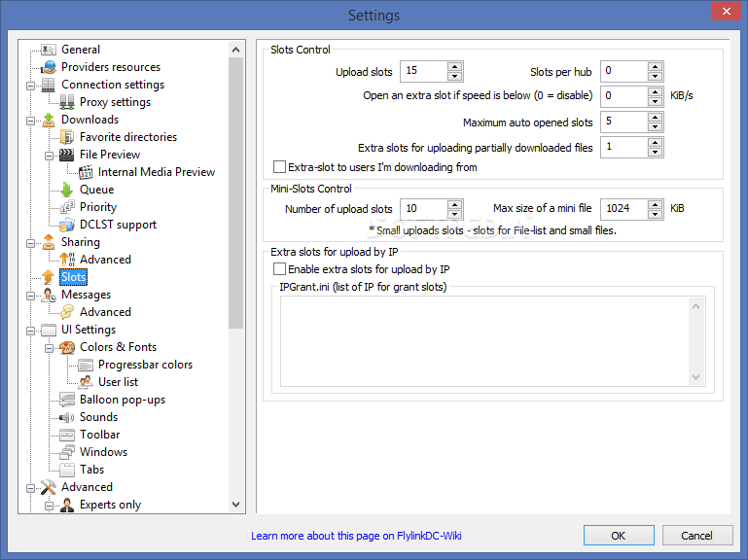Click the User list icon
This screenshot has width=748, height=560.
pyautogui.click(x=86, y=382)
